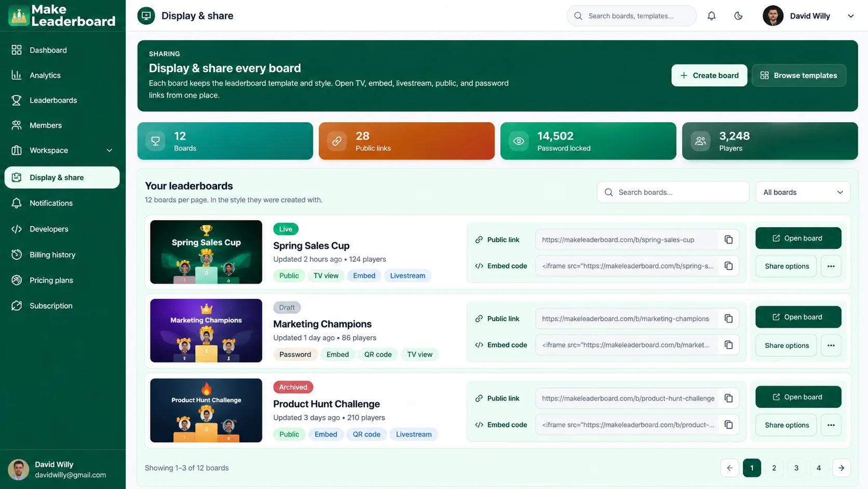868x489 pixels.
Task: Copy the Product Hunt Challenge public link
Action: click(728, 399)
